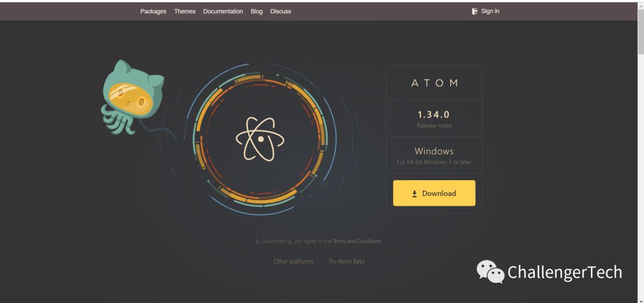Open the Themes page
Screen dimensions: 644x303
coord(185,11)
